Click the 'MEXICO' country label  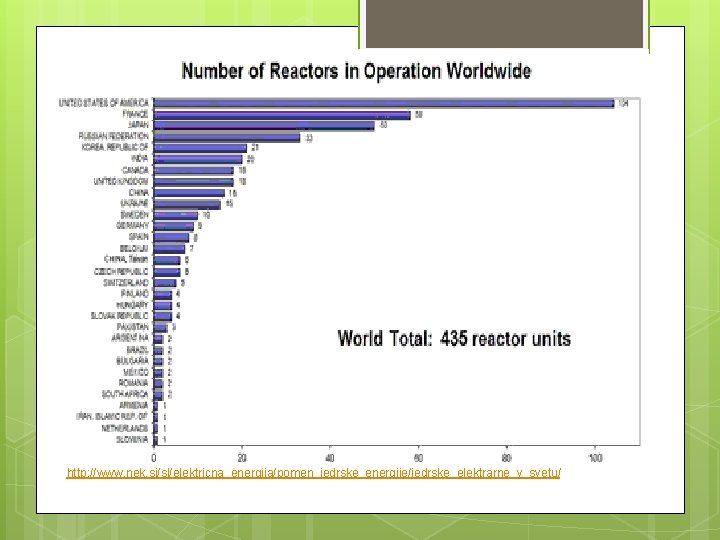(136, 372)
